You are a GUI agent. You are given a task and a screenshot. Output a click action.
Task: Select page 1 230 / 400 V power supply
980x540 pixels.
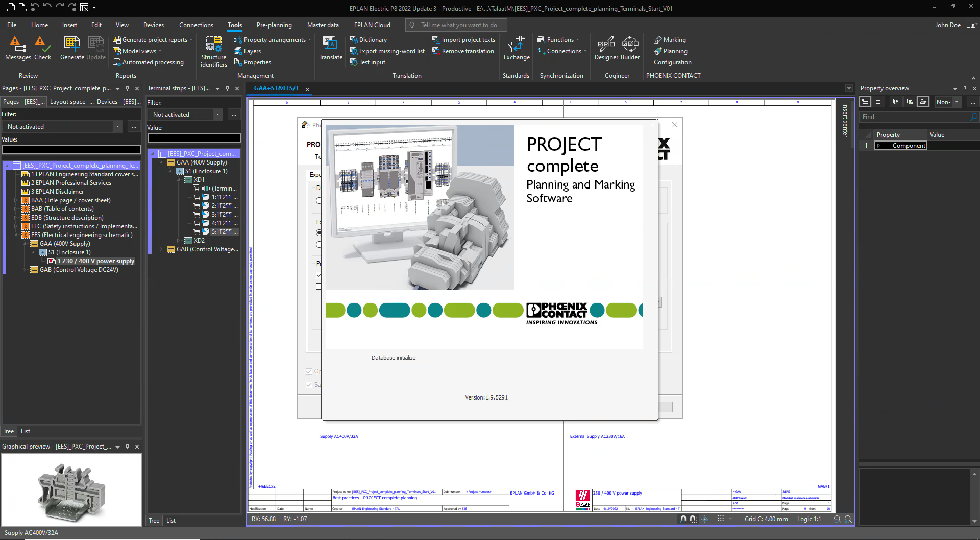95,261
